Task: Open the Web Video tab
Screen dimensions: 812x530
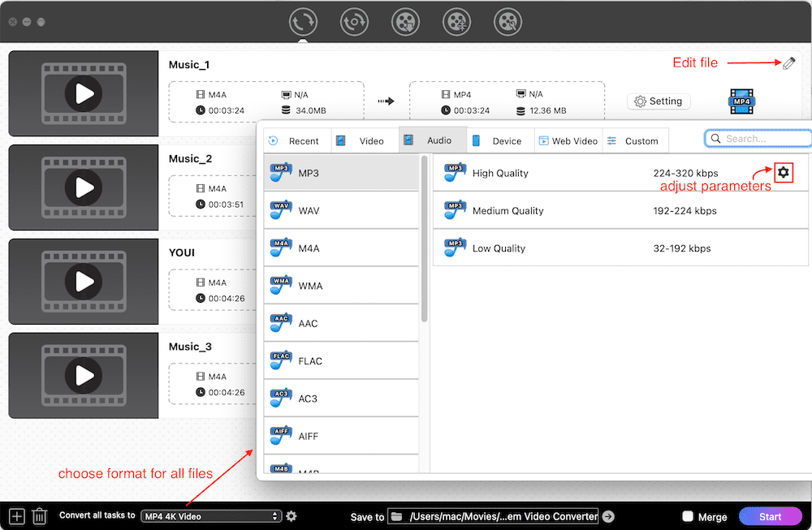Action: point(568,140)
